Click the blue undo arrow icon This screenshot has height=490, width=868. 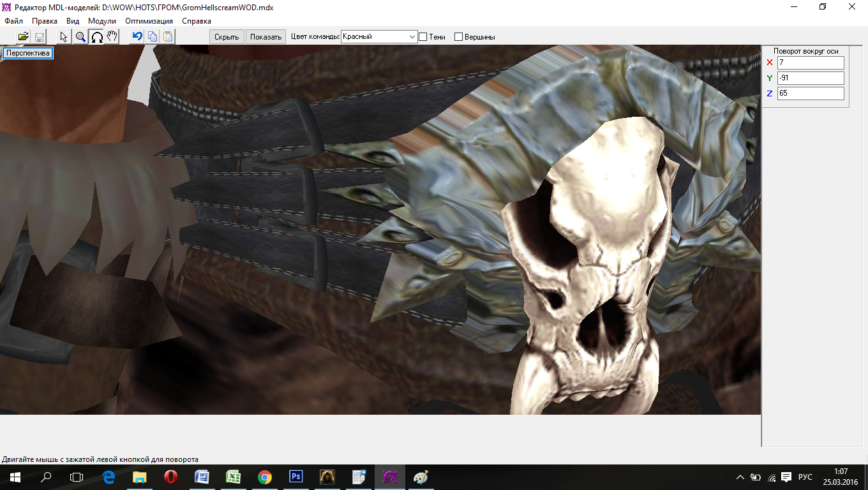coord(137,36)
